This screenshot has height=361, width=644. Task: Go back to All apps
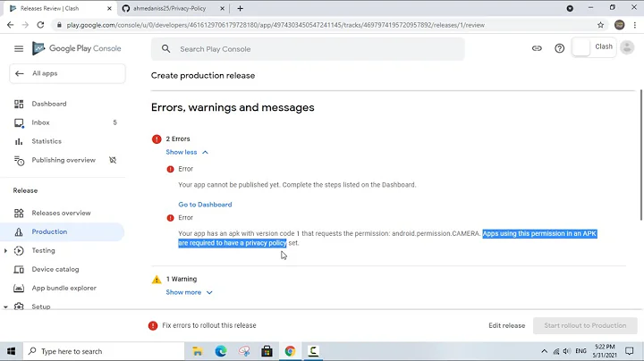coord(67,73)
